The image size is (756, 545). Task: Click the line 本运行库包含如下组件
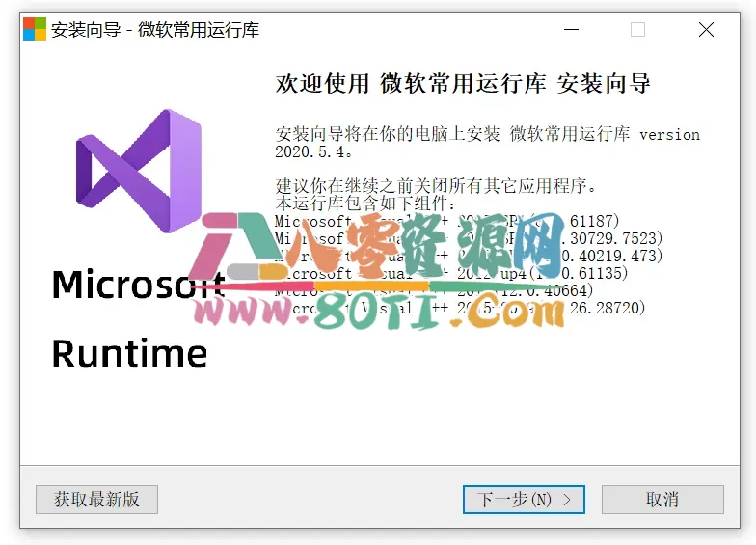[364, 204]
